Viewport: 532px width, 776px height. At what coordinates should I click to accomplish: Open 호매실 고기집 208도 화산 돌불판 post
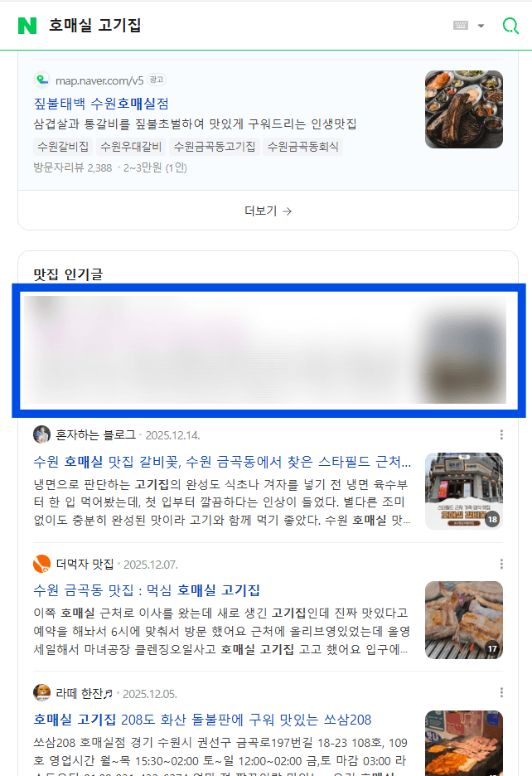(202, 719)
